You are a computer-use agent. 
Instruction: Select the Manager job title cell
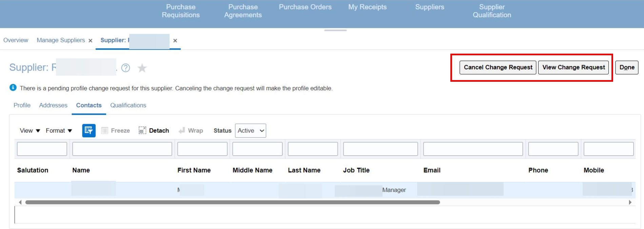click(394, 190)
